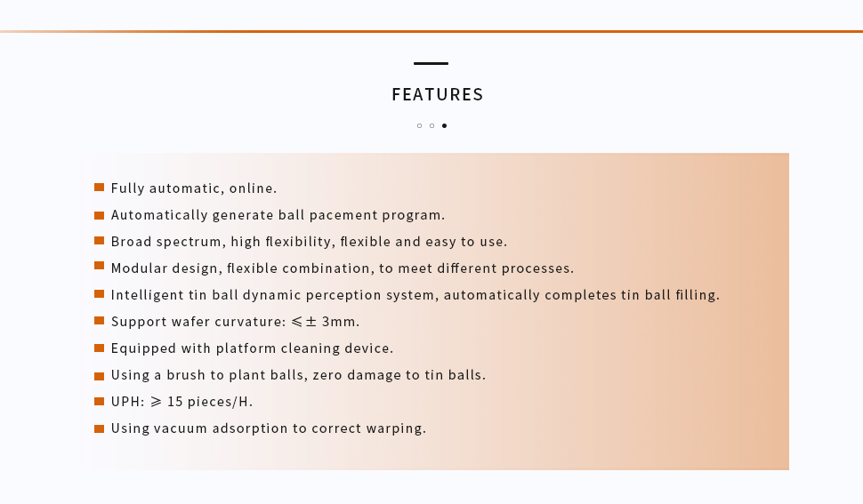Click the "FEATURES" heading
This screenshot has height=504, width=863.
(x=437, y=94)
